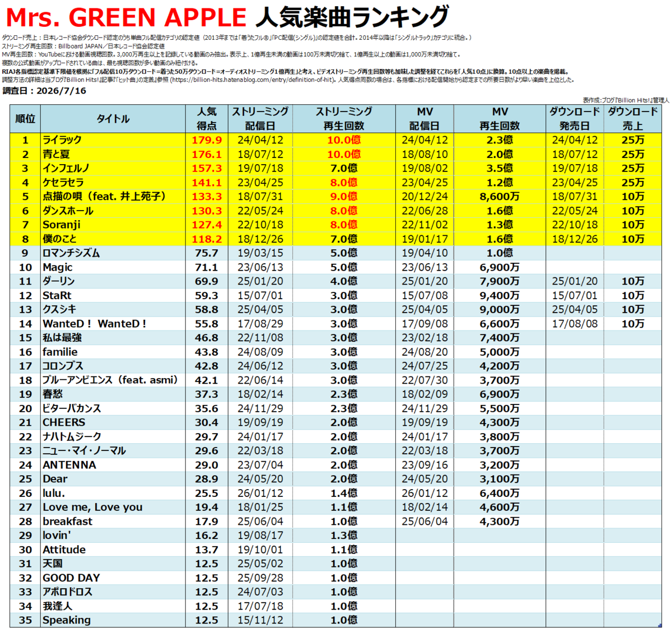This screenshot has height=628, width=672.
Task: Select the Speaking title
Action: pyautogui.click(x=67, y=620)
